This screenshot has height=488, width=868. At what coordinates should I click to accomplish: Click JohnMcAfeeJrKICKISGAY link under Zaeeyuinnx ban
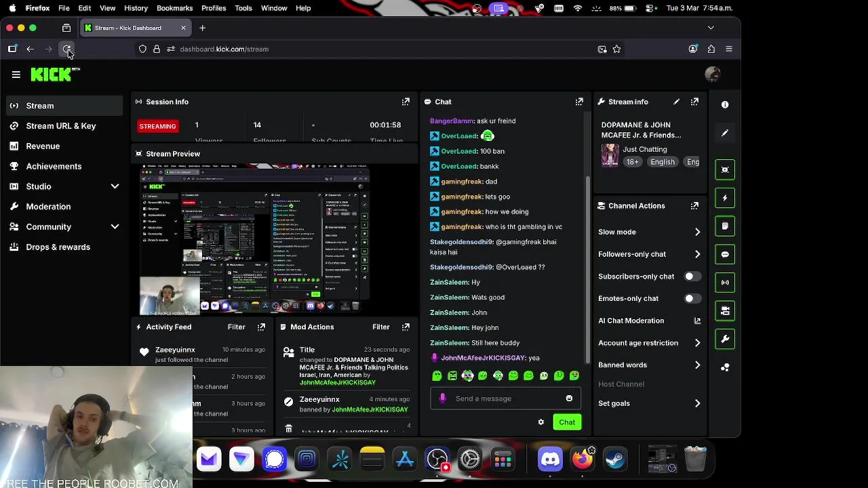coord(370,409)
